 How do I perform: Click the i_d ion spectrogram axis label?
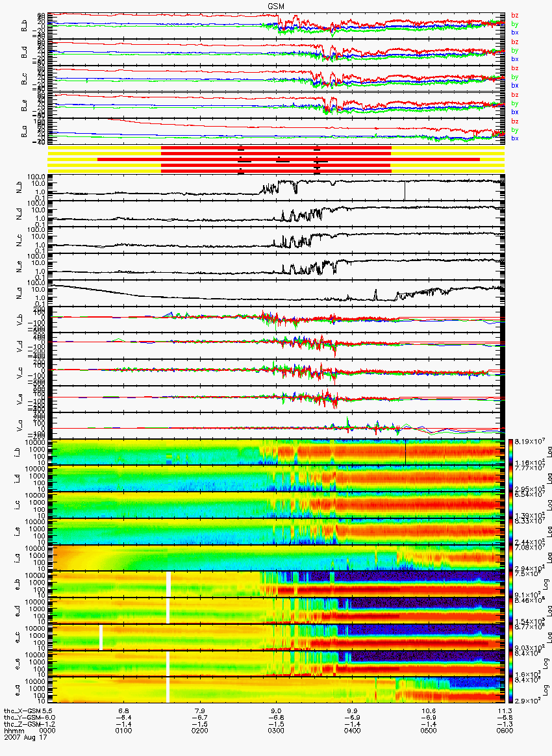pyautogui.click(x=18, y=478)
